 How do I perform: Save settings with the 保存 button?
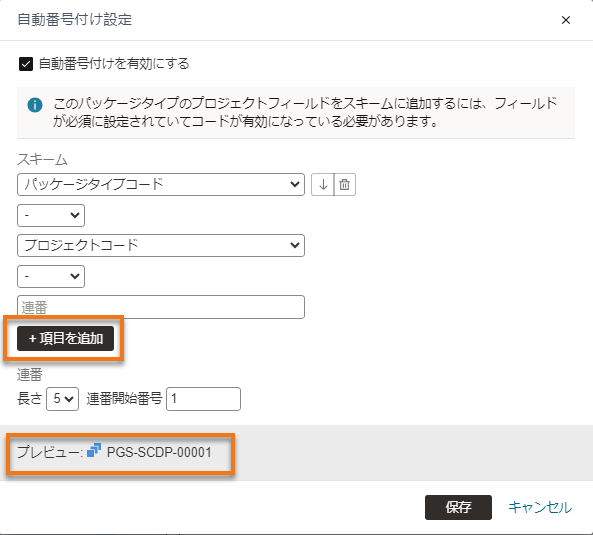pos(458,507)
